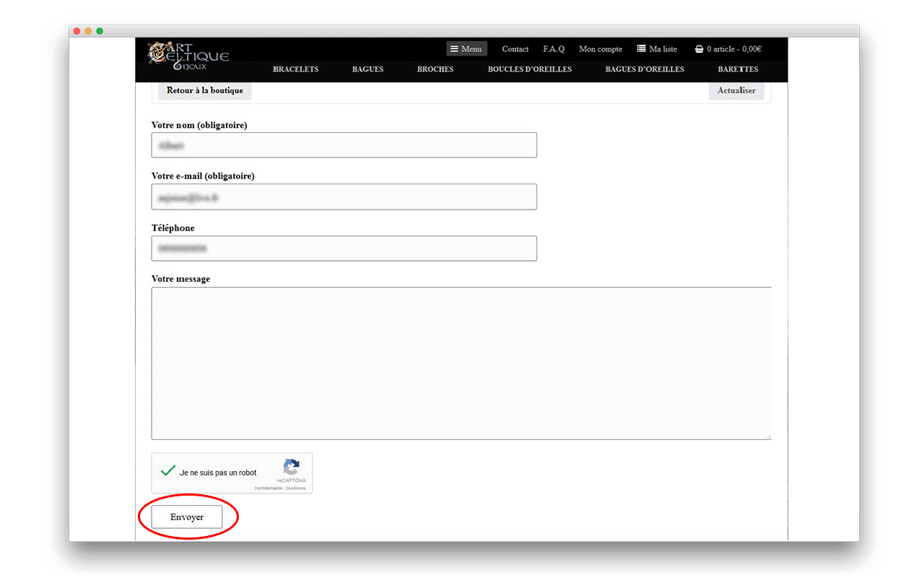The width and height of the screenshot is (924, 578).
Task: Open the shopping cart basket icon
Action: (699, 49)
